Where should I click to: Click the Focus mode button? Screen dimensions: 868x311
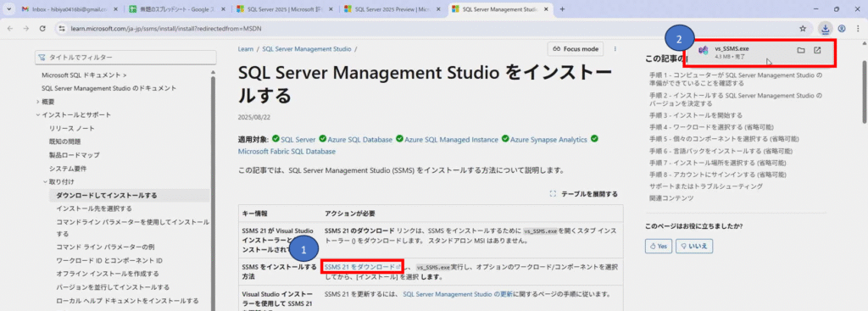point(576,48)
